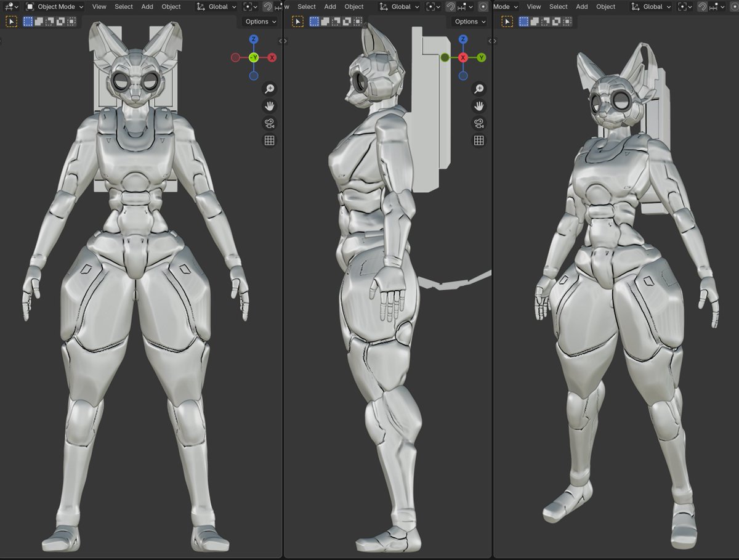Select the subtract selection mode icon

49,21
